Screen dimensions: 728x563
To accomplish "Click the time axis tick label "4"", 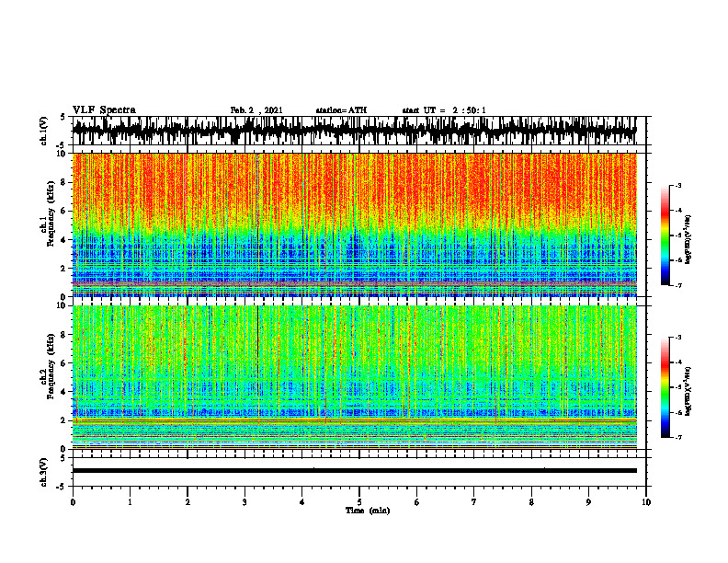I will pos(302,502).
